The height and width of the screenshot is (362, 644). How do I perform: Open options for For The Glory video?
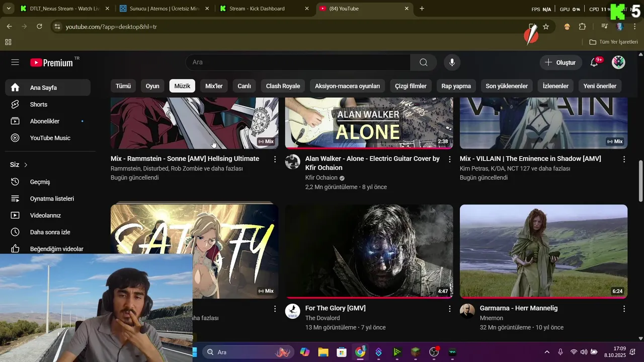click(449, 308)
